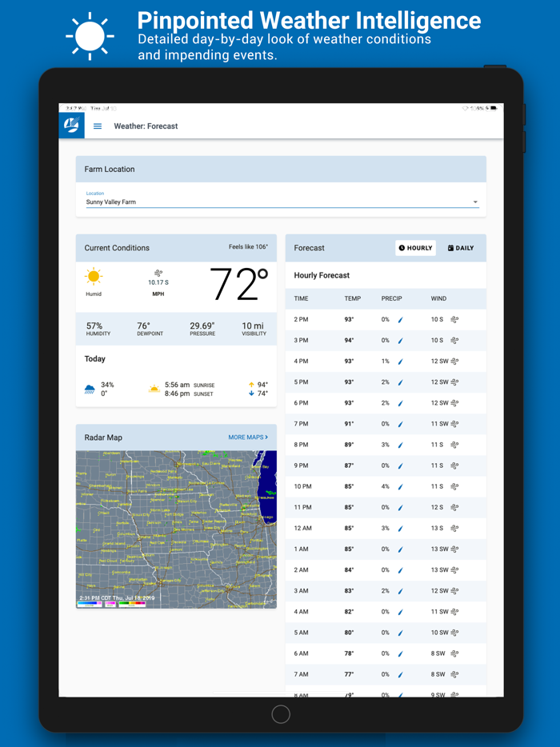Click the radar timestamp 2:31 PM CDT
This screenshot has width=560, height=747.
118,598
